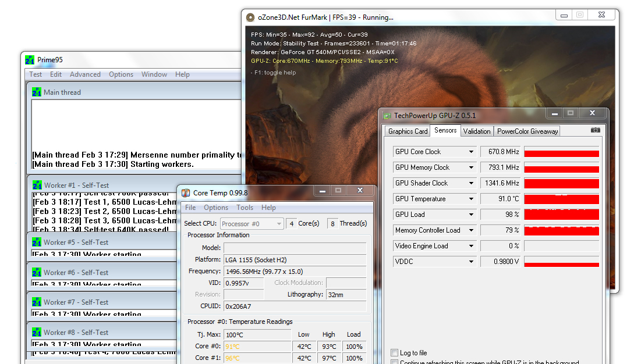Screen dimensions: 641x364
Task: Open the PowerColor Giveaway tab
Action: pos(527,131)
